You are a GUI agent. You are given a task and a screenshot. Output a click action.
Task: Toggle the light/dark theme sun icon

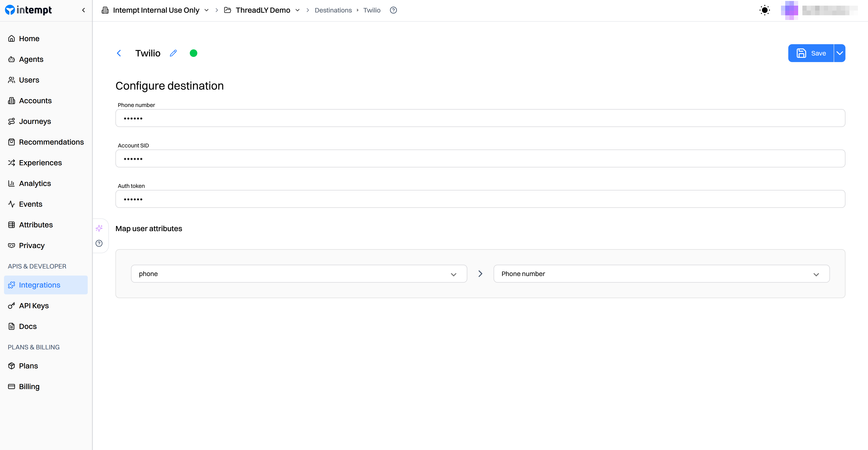tap(765, 10)
